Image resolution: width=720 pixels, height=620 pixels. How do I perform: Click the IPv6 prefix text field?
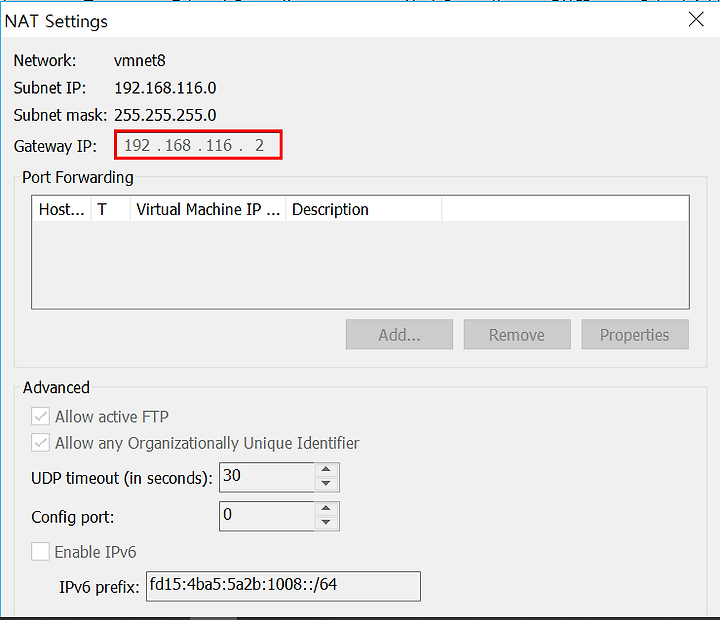point(283,586)
